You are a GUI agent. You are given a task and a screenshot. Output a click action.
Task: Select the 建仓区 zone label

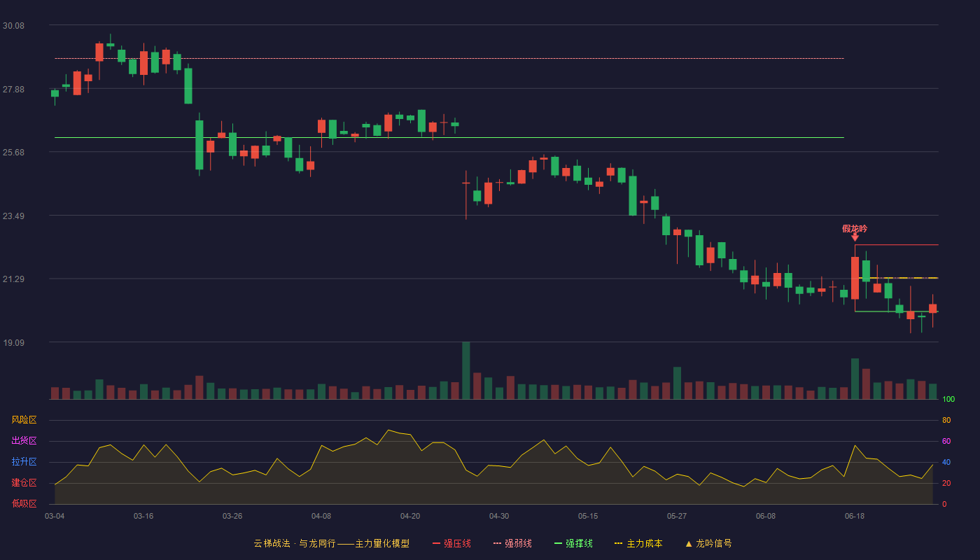tap(24, 483)
